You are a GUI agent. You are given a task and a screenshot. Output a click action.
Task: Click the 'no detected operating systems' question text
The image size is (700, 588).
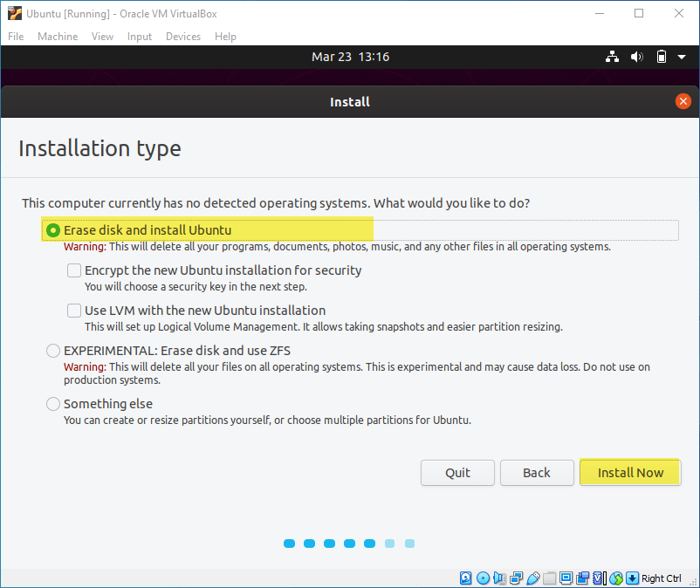(x=276, y=203)
